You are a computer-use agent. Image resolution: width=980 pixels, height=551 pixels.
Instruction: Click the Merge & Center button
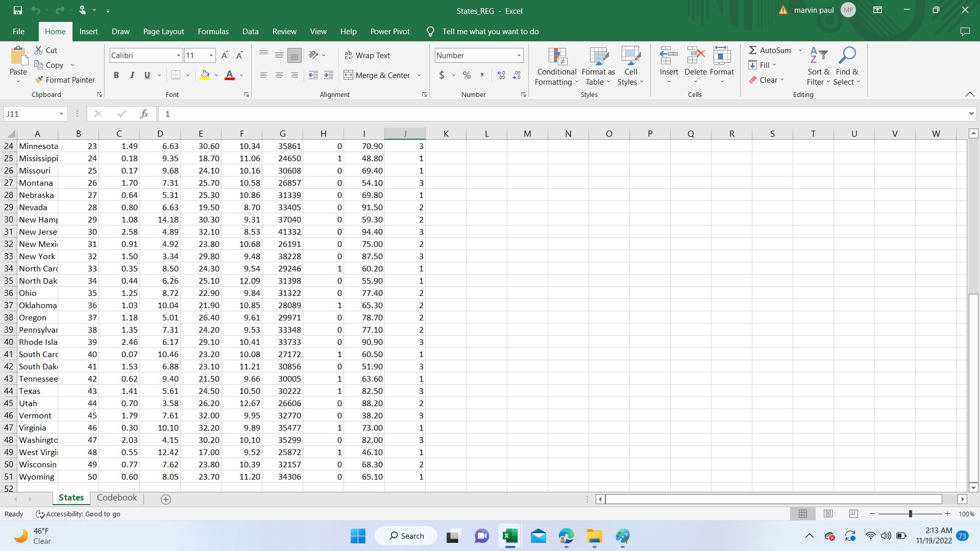pos(377,75)
